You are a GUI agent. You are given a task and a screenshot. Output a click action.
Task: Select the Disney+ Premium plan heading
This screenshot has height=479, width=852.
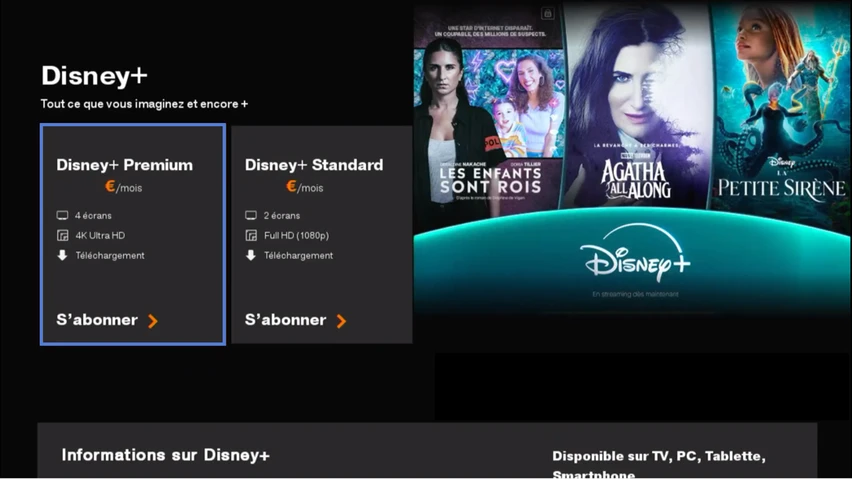[124, 165]
